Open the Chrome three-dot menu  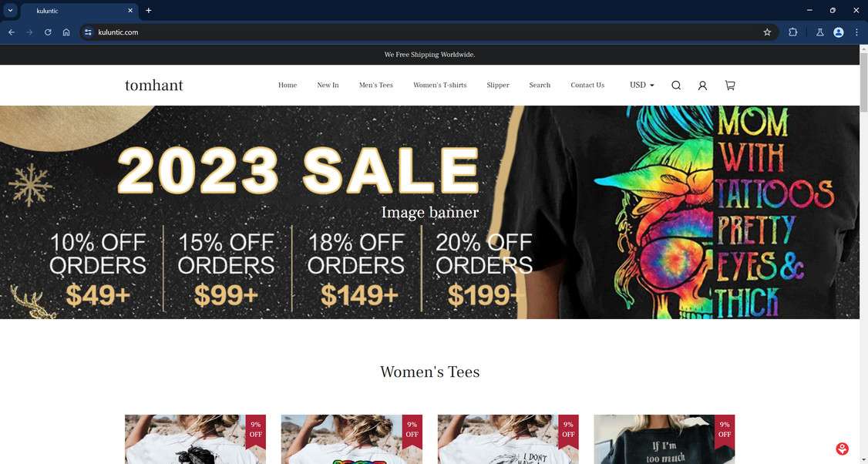[x=856, y=32]
